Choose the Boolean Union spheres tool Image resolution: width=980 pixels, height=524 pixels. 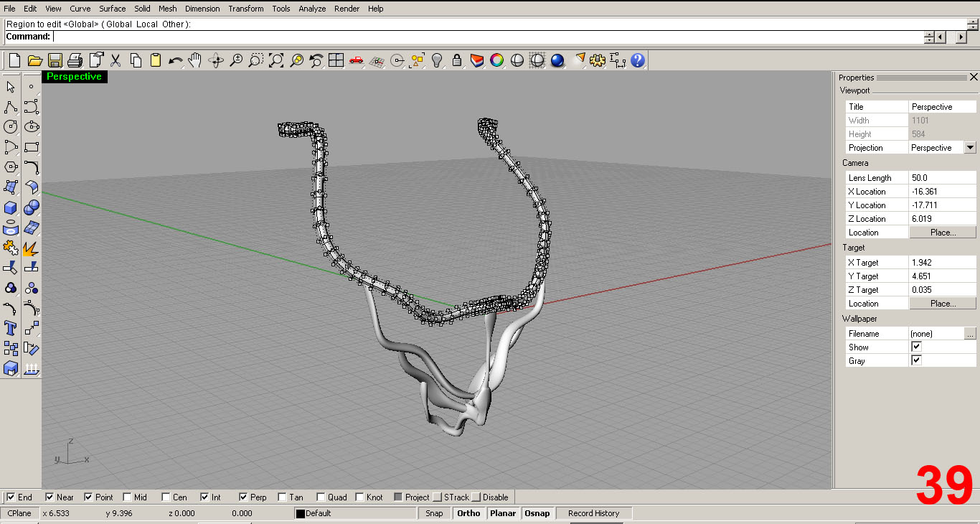pos(31,207)
